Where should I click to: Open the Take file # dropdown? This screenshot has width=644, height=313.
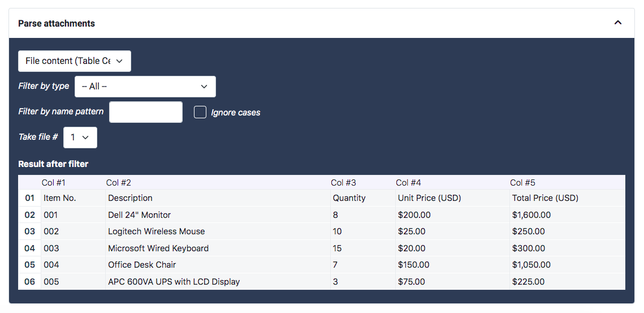tap(80, 138)
